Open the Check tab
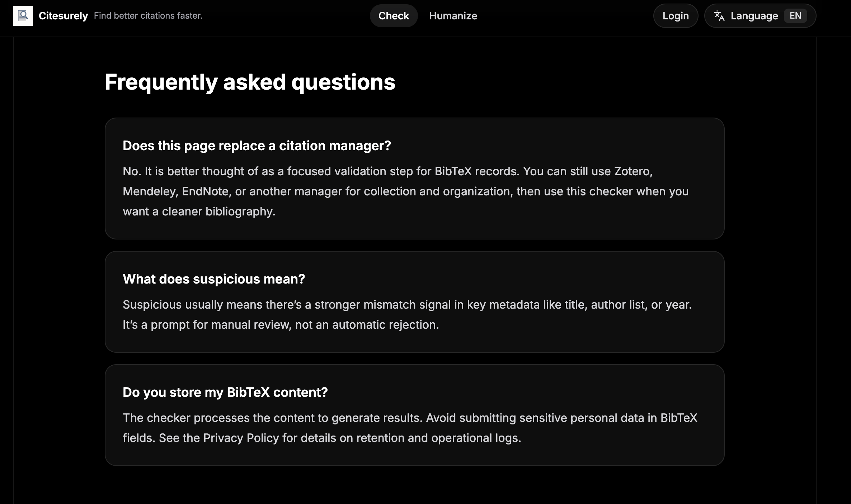Image resolution: width=851 pixels, height=504 pixels. click(x=394, y=16)
